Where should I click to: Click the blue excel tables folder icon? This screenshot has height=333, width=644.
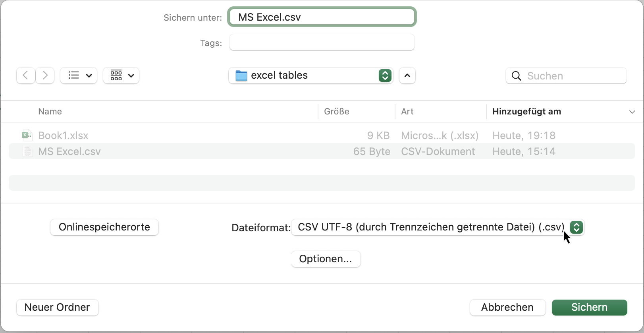(241, 75)
